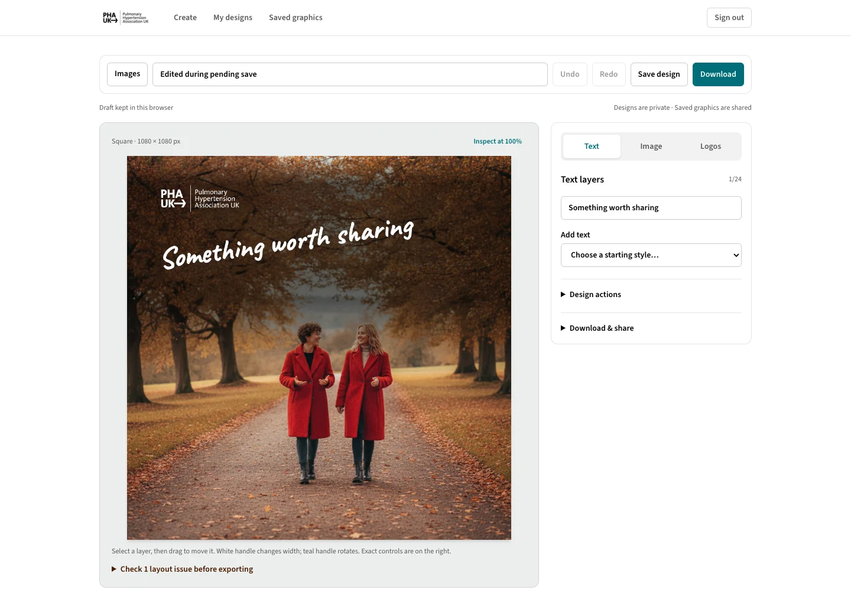
Task: Open Saved graphics in navigation
Action: 295,18
